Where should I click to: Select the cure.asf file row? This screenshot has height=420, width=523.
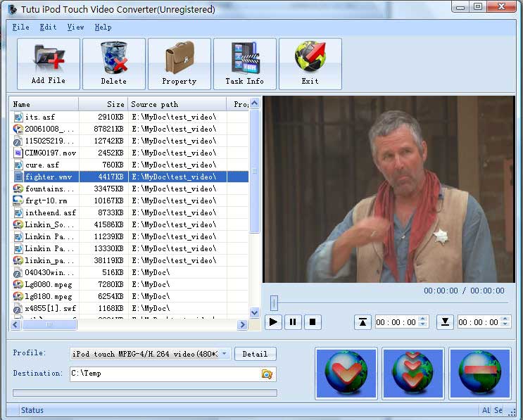pos(130,165)
